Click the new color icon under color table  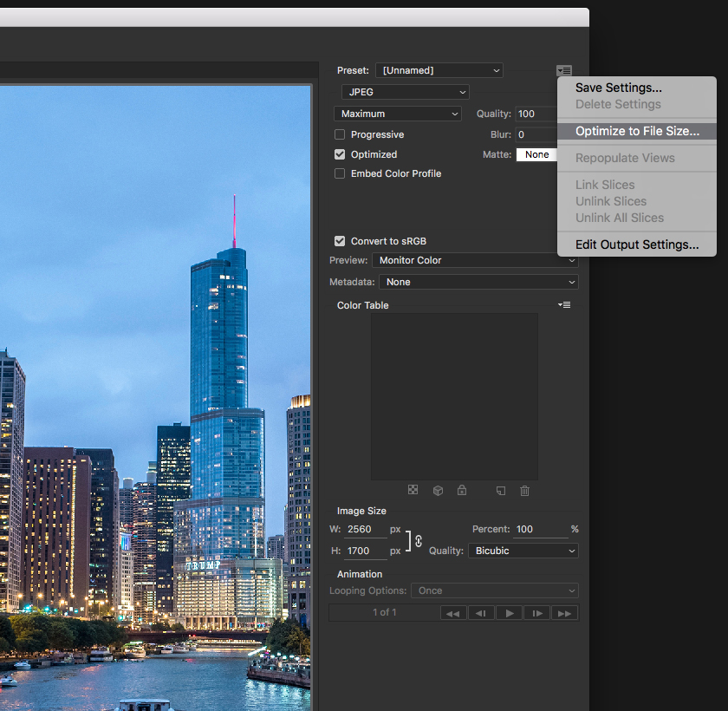[500, 491]
